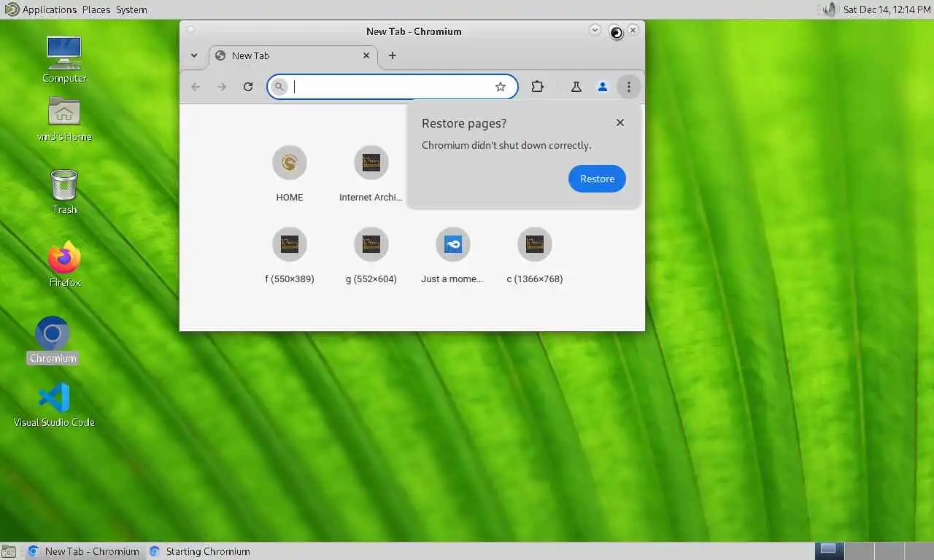Open the System menu

pos(131,9)
